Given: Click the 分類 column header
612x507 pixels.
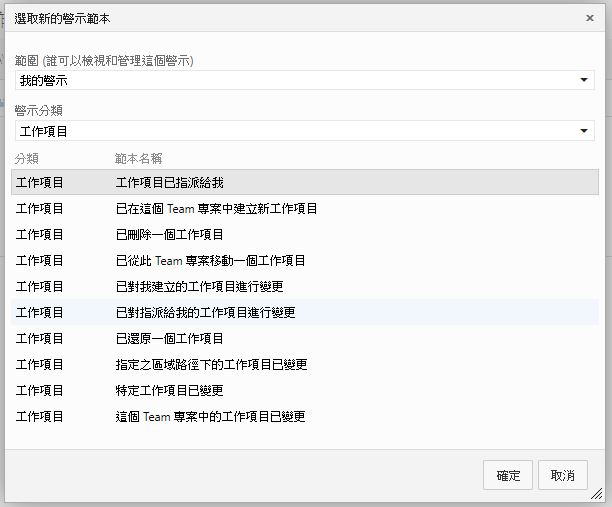Looking at the screenshot, I should tap(27, 158).
